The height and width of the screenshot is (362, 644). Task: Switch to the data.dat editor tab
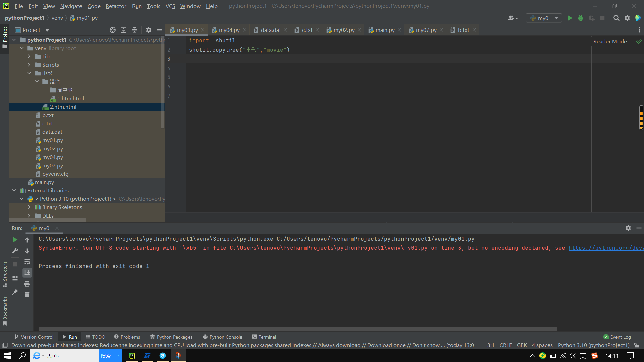tap(270, 30)
